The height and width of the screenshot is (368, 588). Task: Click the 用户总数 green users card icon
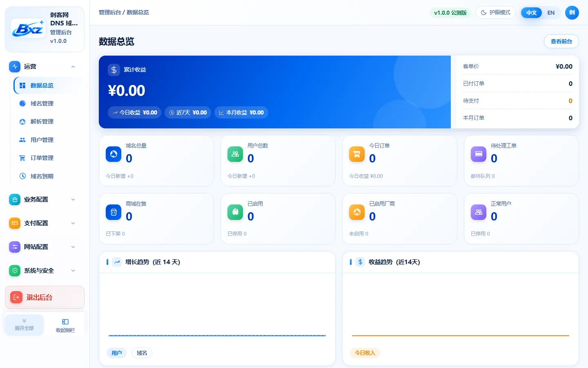pos(235,154)
